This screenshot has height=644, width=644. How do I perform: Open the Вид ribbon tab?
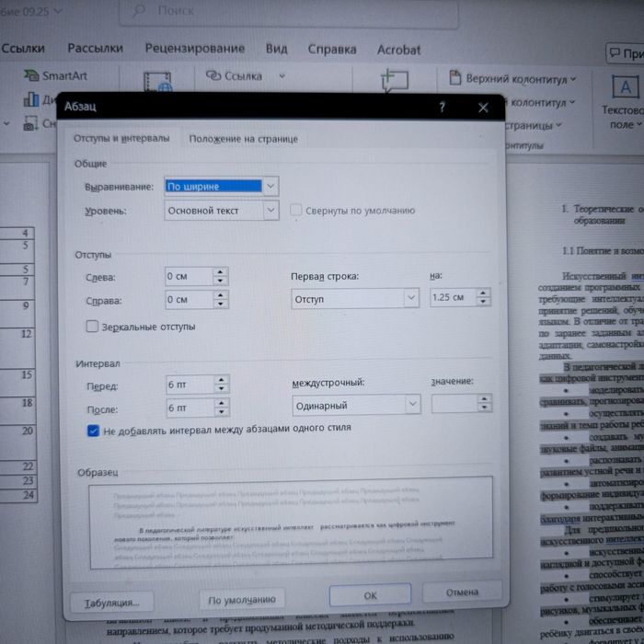click(276, 50)
